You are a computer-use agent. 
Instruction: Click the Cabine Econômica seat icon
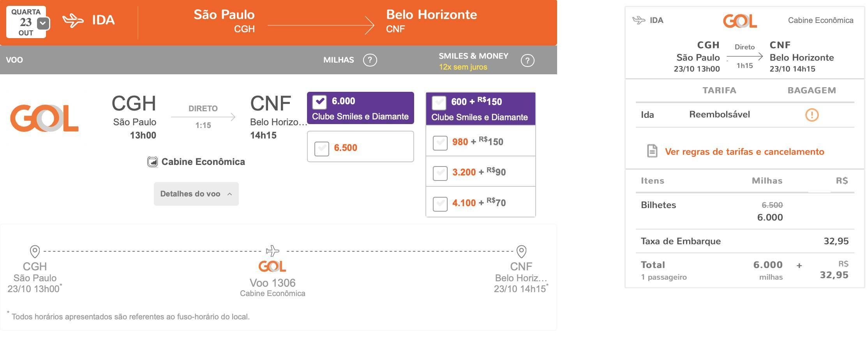[x=152, y=162]
